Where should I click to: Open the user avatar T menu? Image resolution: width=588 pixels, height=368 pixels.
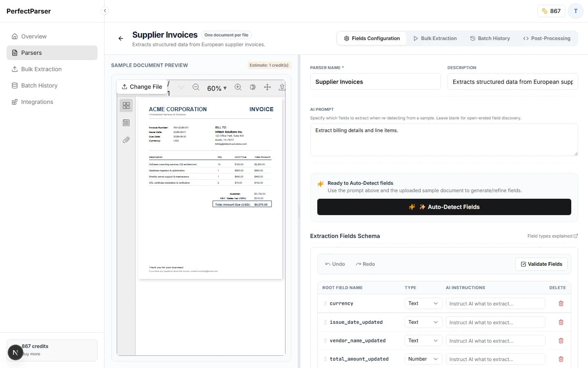point(576,11)
